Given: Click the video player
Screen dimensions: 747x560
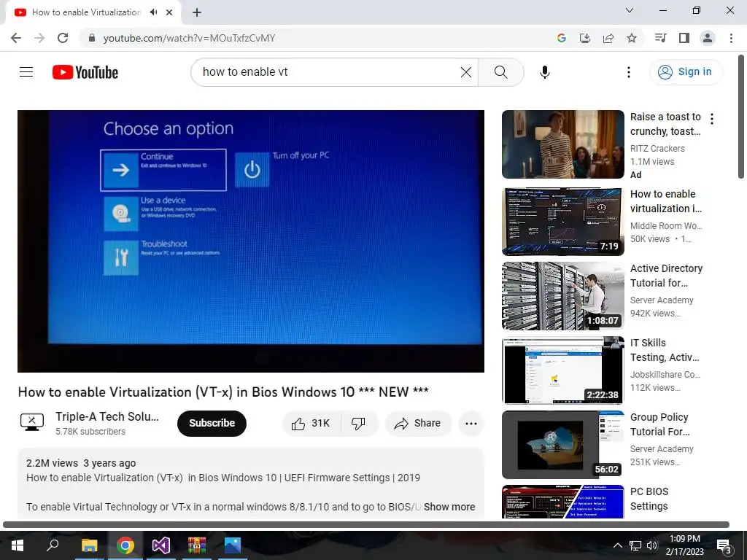Looking at the screenshot, I should 251,241.
